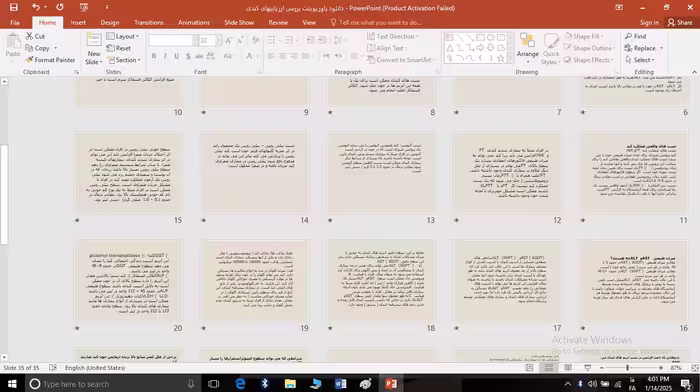Fit slide to current window icon
Screen dimensions: 700x392
click(695, 368)
